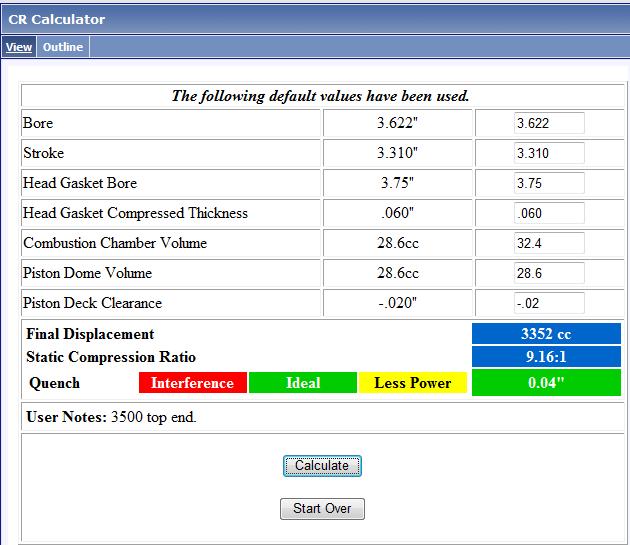Click the Bore input field
The image size is (630, 545).
pyautogui.click(x=548, y=123)
